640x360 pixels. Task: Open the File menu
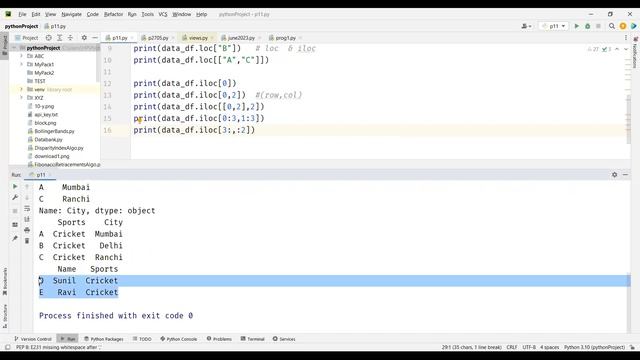pos(22,14)
